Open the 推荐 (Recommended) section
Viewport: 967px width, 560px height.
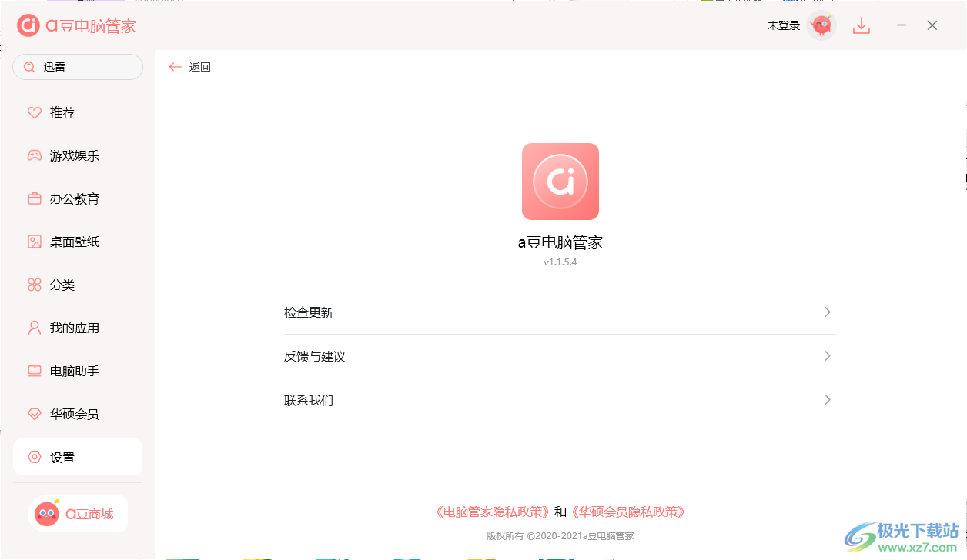tap(60, 112)
